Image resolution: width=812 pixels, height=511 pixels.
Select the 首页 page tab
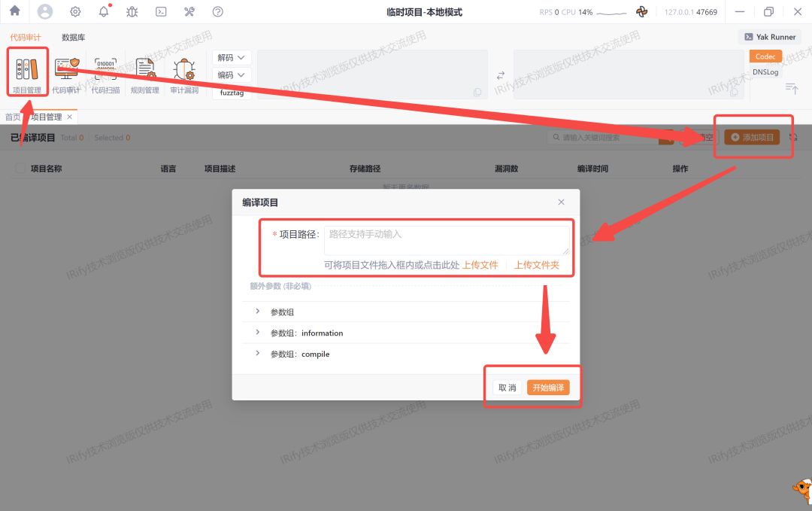coord(13,117)
